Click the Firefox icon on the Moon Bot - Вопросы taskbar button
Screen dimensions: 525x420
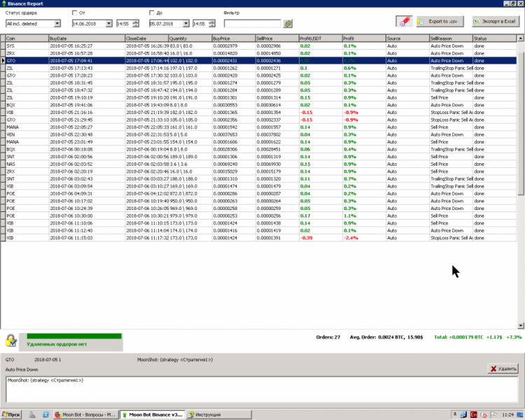(x=57, y=414)
